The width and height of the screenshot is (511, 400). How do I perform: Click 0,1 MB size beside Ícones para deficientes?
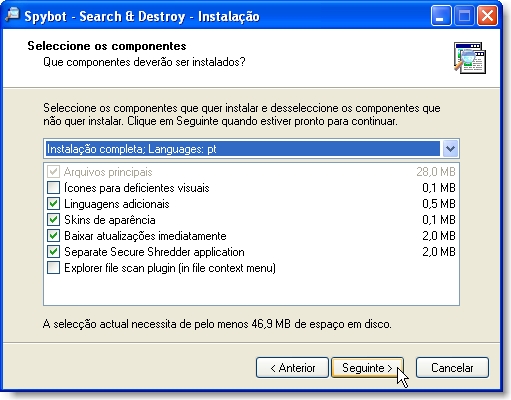click(439, 188)
